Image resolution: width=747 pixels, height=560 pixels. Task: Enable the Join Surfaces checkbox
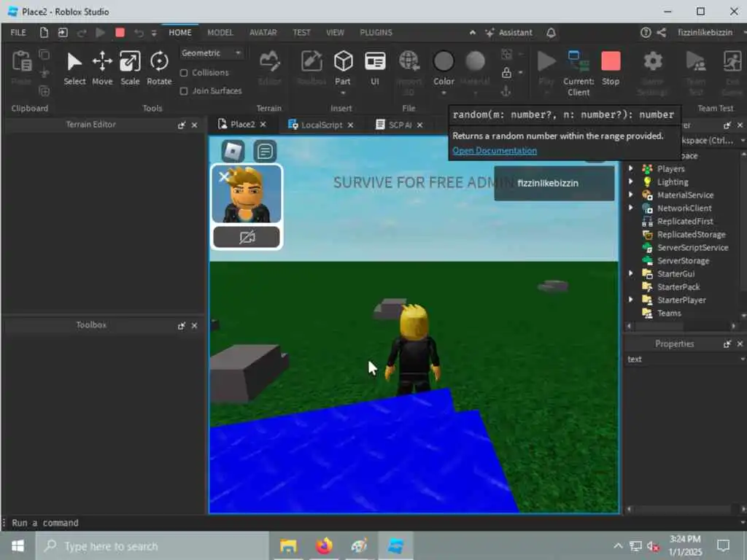184,91
